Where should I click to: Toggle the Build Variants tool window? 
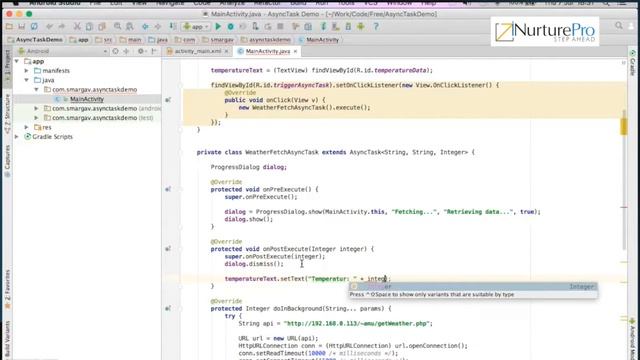(x=7, y=340)
